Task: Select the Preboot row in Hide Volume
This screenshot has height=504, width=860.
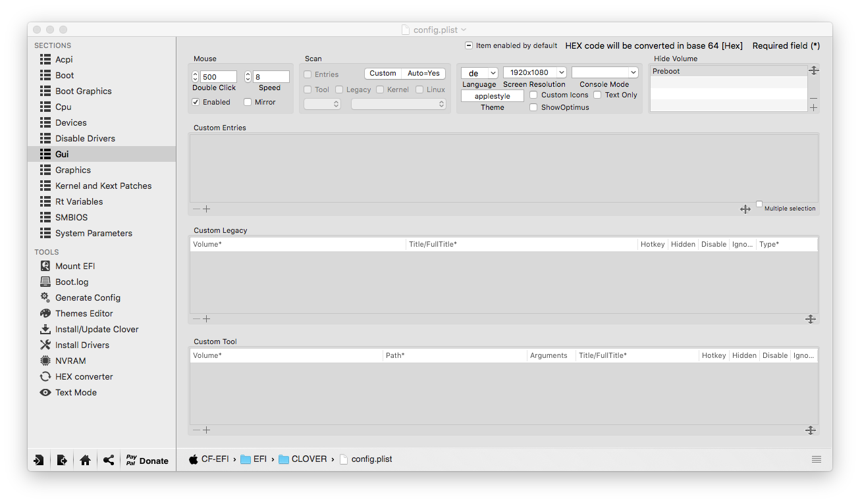Action: click(728, 71)
